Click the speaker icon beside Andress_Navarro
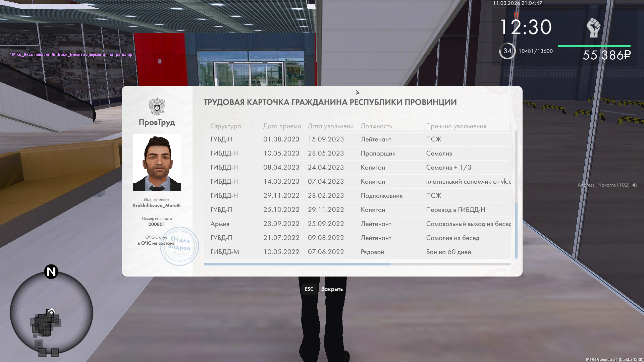The image size is (644, 362). tap(635, 185)
